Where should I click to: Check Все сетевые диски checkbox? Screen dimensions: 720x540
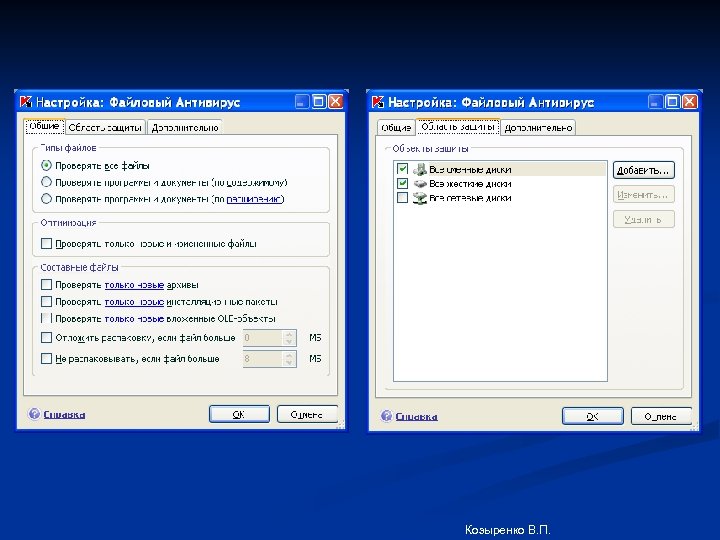tap(402, 197)
